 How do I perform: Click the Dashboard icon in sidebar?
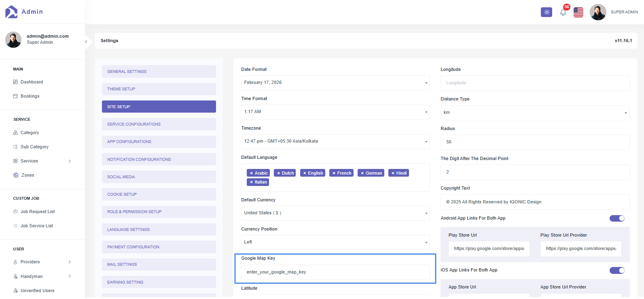15,82
